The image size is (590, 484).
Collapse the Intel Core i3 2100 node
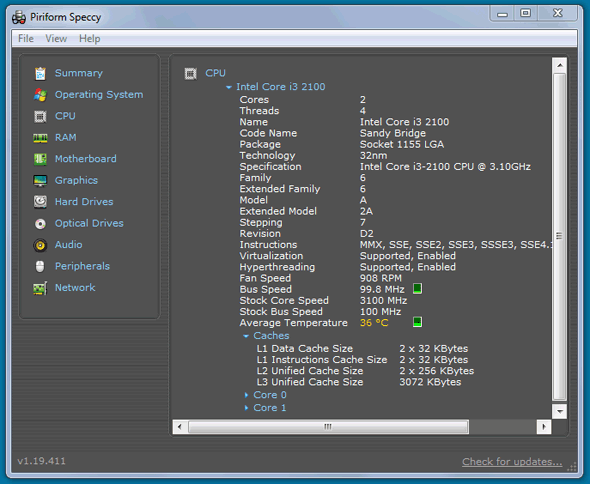coord(228,87)
